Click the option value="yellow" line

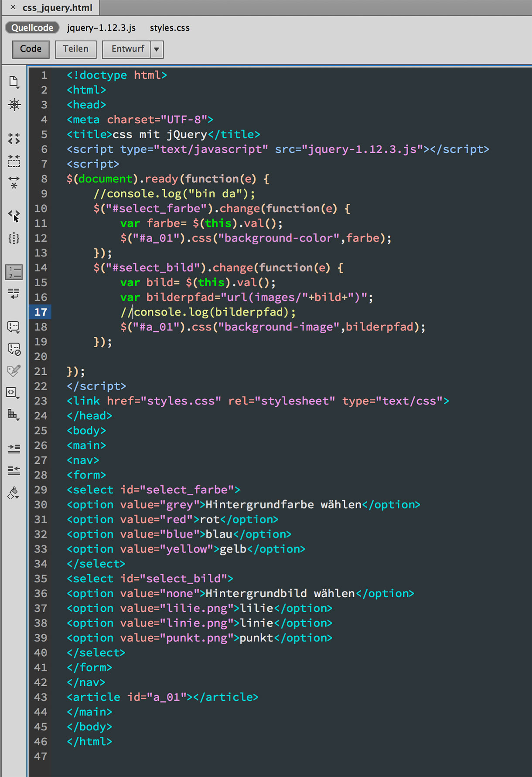pyautogui.click(x=186, y=549)
